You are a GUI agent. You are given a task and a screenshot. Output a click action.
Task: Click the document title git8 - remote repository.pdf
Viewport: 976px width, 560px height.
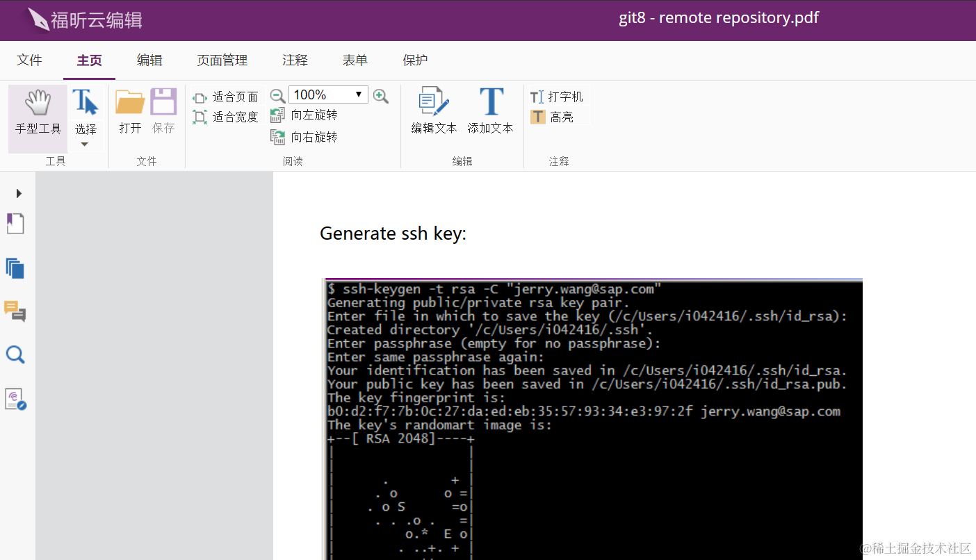click(719, 18)
